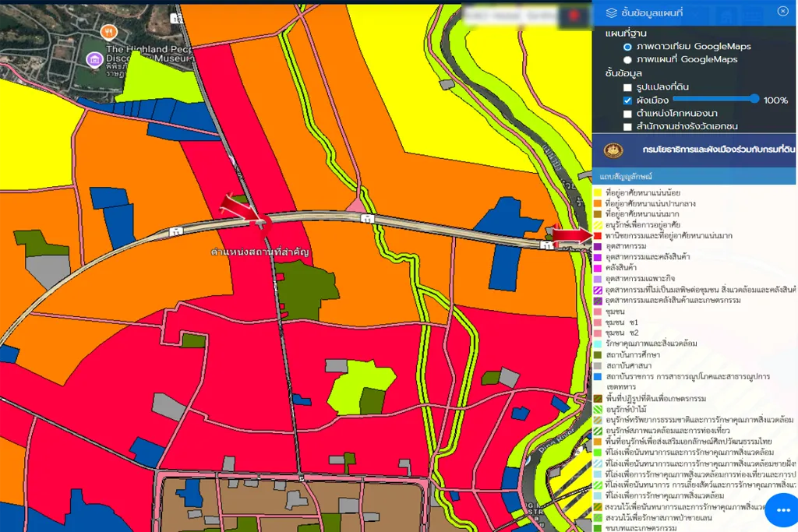Click the purple museum marker on map
798x532 pixels.
(x=94, y=58)
